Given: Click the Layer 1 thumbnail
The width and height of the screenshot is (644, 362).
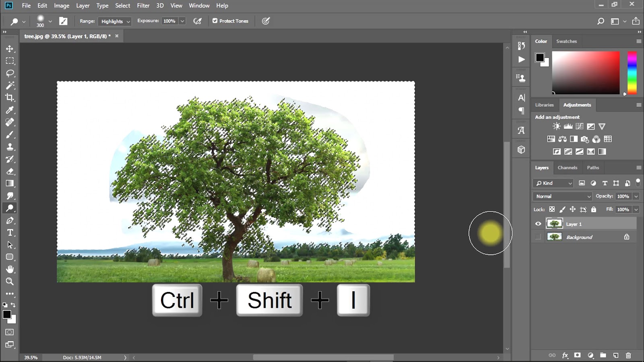Looking at the screenshot, I should (x=554, y=224).
